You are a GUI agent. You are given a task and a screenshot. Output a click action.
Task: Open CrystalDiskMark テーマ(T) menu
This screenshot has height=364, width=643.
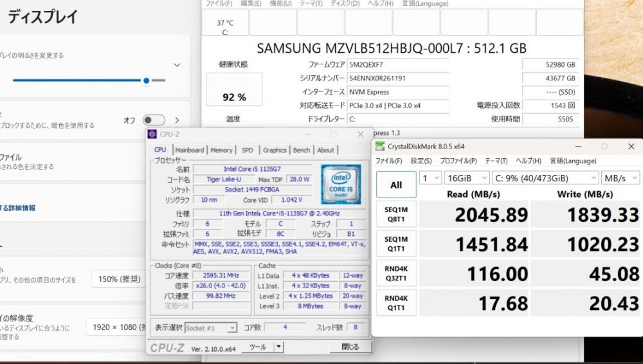pyautogui.click(x=496, y=161)
